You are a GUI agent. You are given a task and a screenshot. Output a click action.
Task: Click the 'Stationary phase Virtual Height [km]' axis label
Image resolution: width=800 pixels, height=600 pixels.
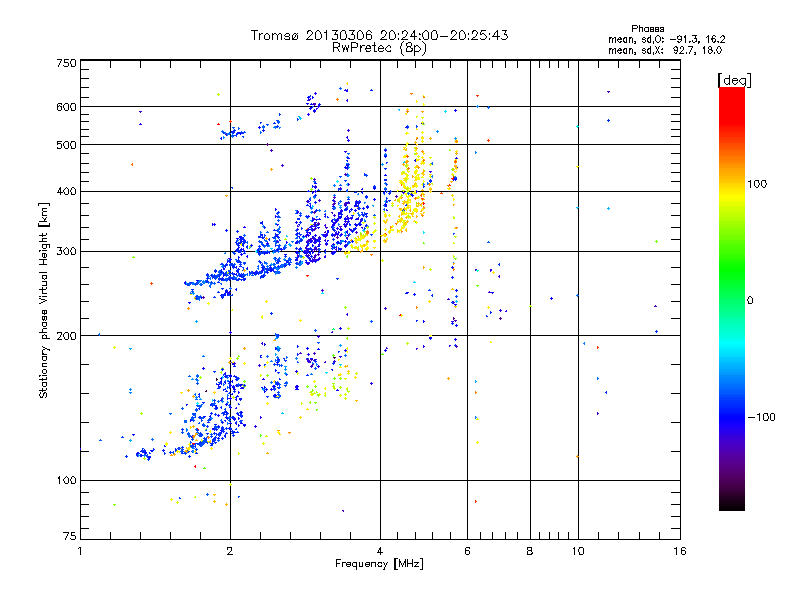tap(44, 301)
